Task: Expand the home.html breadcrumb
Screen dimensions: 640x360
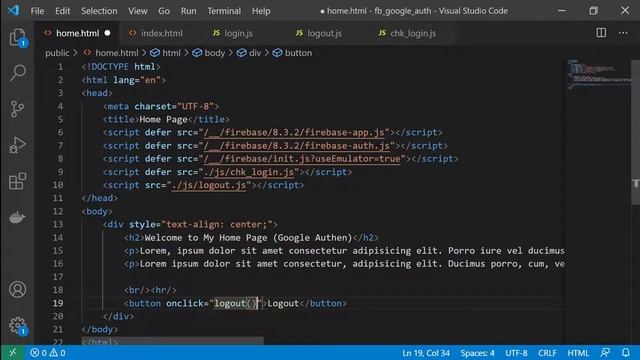Action: pyautogui.click(x=117, y=53)
